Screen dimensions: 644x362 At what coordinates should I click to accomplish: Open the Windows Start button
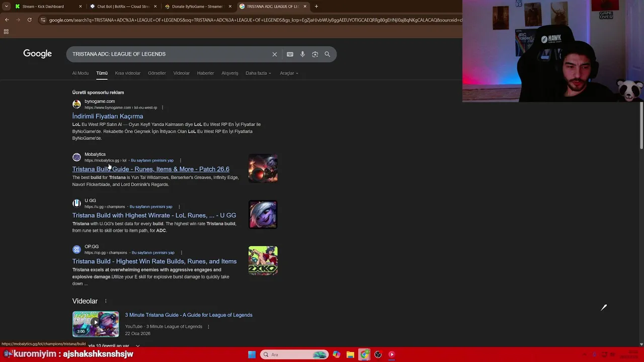252,354
